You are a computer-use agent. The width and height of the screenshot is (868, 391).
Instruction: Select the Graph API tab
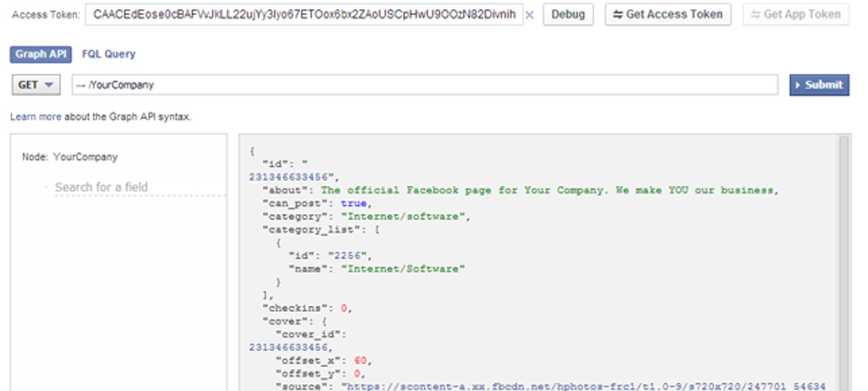pos(41,54)
